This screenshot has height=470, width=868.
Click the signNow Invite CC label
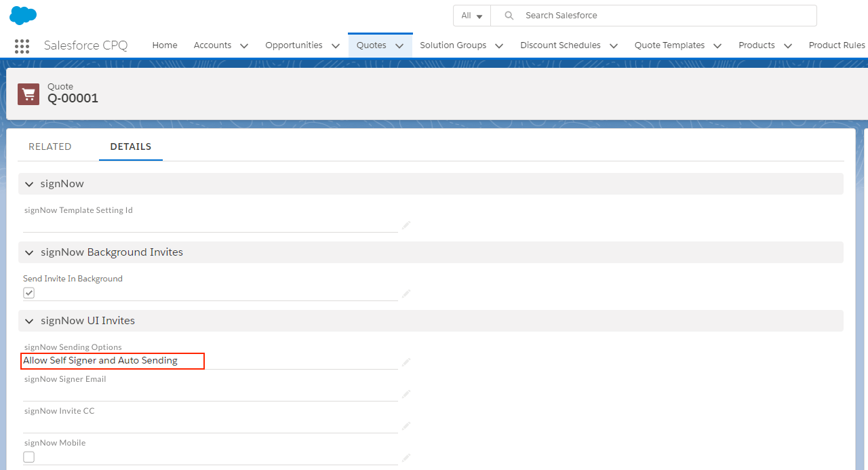[60, 411]
